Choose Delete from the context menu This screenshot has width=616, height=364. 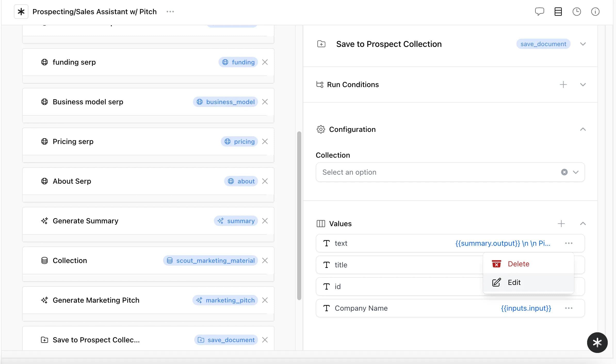click(x=528, y=264)
